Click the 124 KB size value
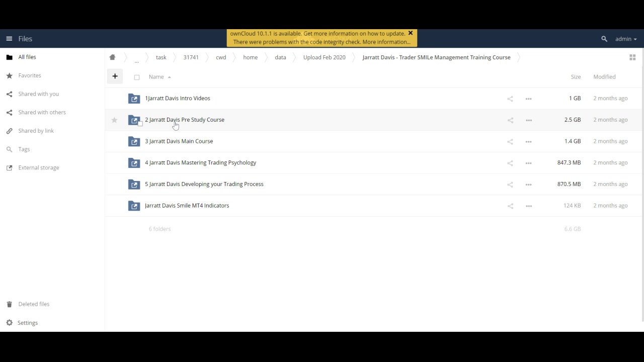644x362 pixels. click(572, 206)
